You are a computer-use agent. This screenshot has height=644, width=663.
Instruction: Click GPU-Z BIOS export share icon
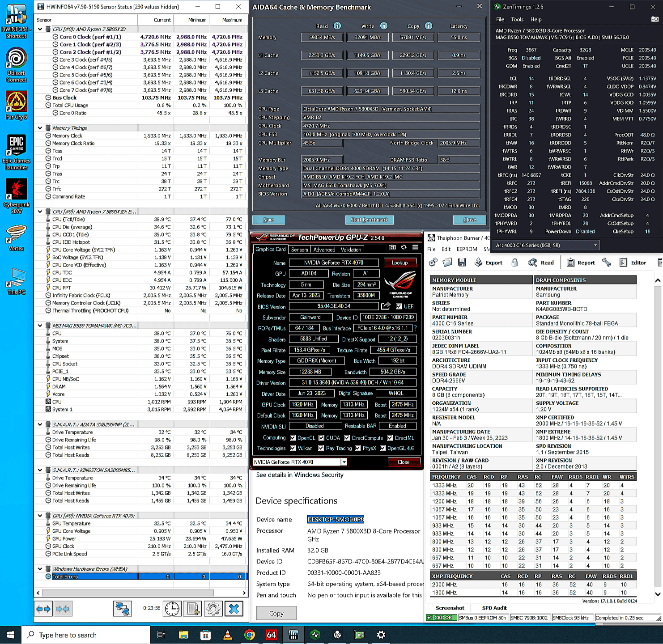[385, 306]
